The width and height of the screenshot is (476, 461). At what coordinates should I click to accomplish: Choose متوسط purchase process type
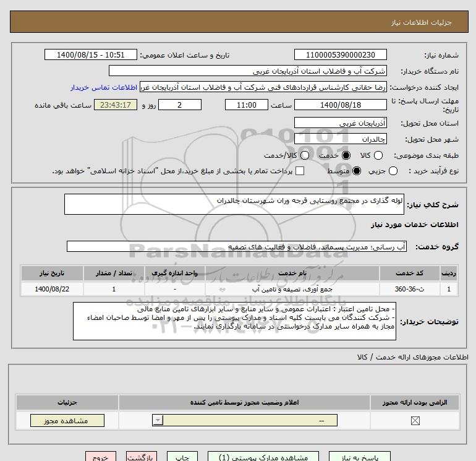(x=357, y=171)
